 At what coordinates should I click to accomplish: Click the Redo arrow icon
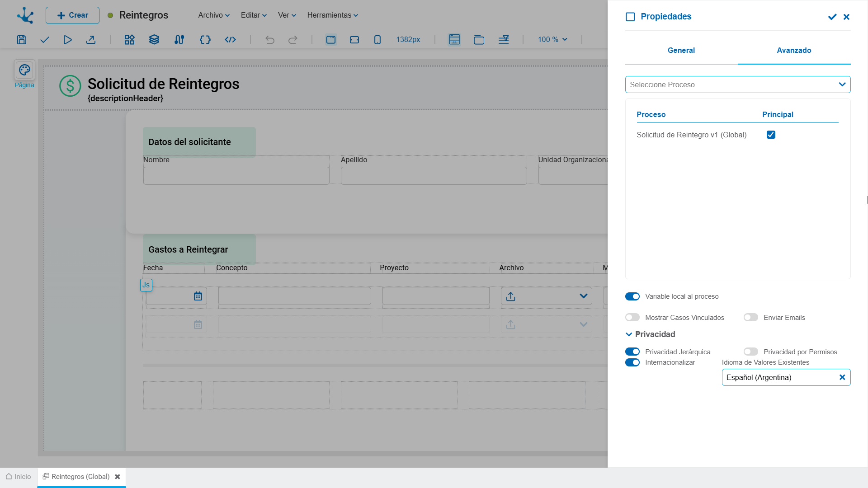click(x=293, y=40)
